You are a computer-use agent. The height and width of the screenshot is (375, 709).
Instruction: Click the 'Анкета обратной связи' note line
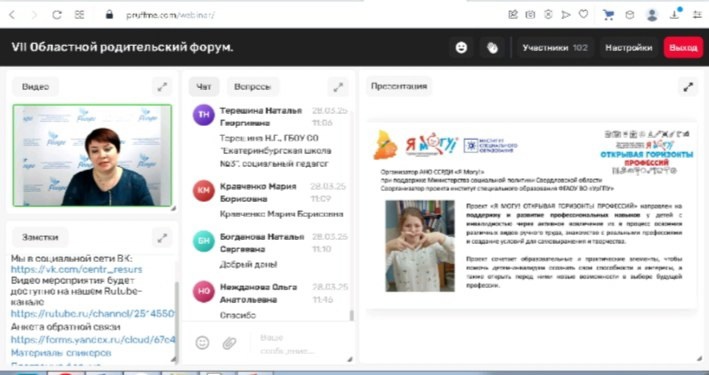66,327
